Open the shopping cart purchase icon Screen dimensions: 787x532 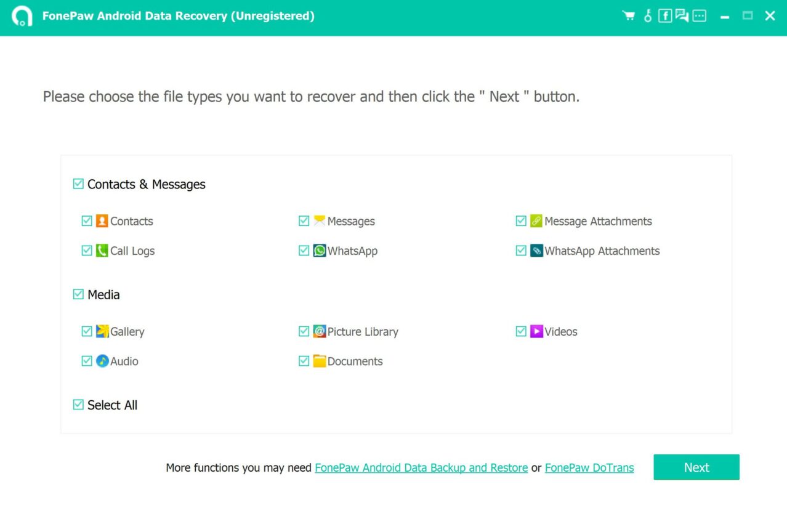(629, 15)
